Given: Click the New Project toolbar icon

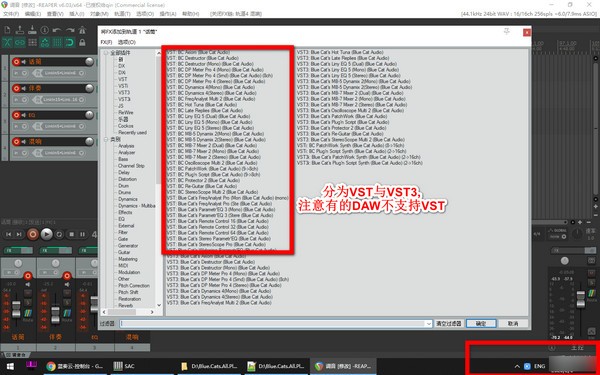Looking at the screenshot, I should tap(7, 30).
